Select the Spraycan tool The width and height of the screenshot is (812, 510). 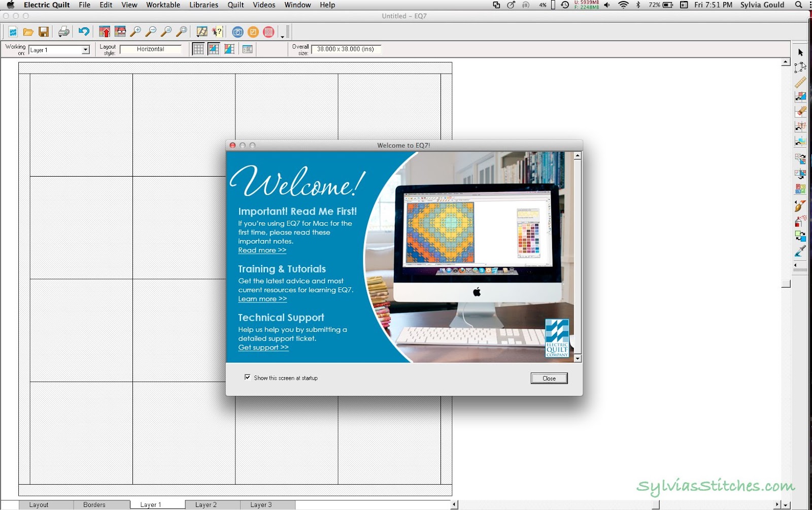click(x=800, y=221)
